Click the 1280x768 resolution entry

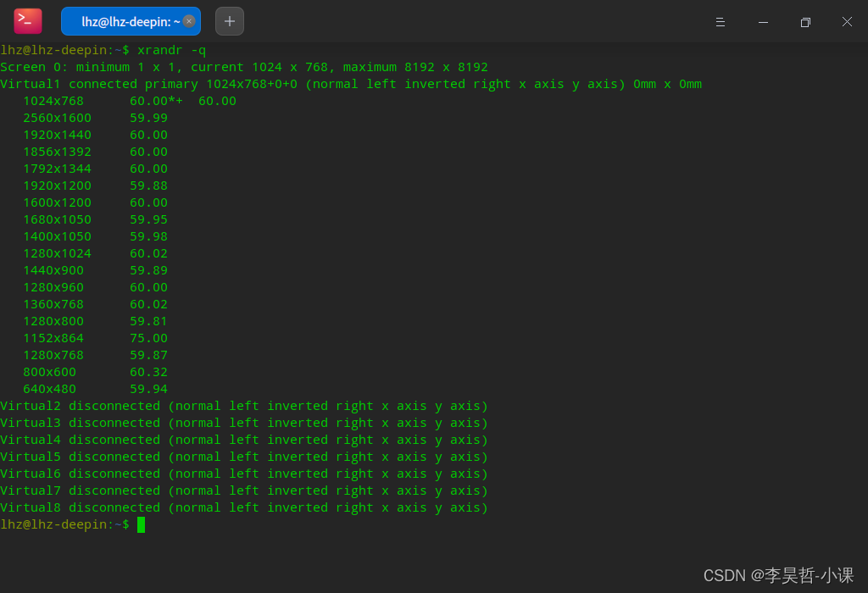[x=53, y=355]
